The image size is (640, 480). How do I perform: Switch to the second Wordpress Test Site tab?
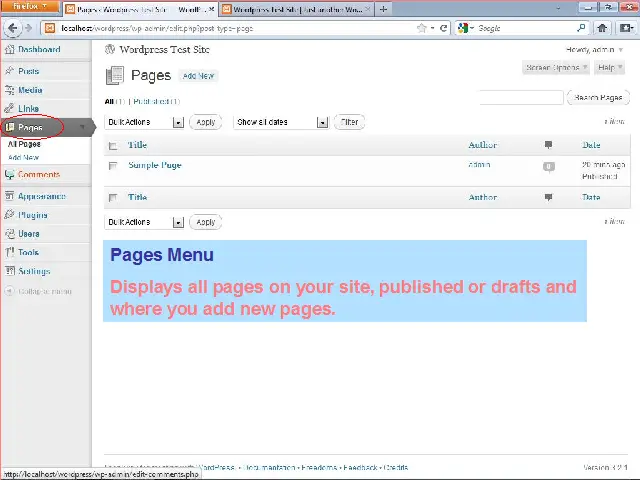[x=297, y=9]
